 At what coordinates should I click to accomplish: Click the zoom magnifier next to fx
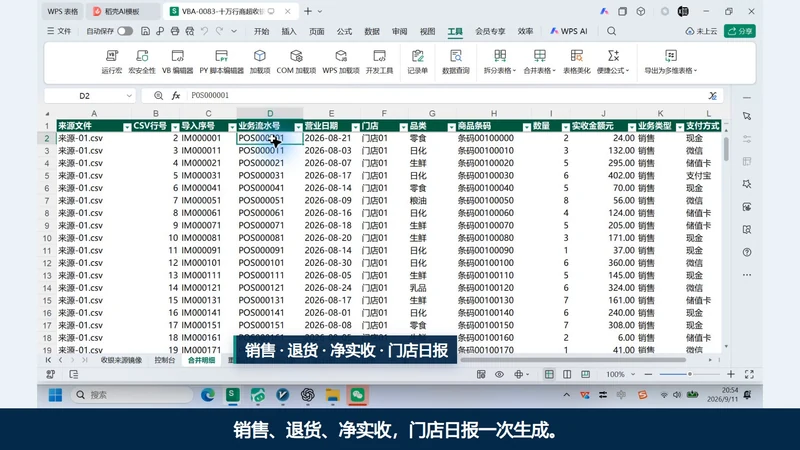pos(159,95)
